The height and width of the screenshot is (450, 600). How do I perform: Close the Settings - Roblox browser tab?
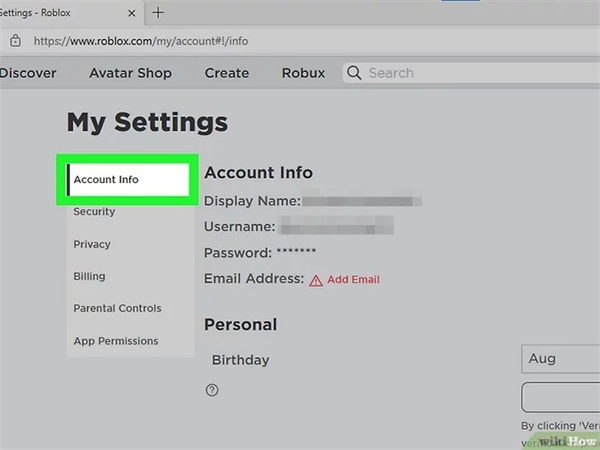pos(131,13)
